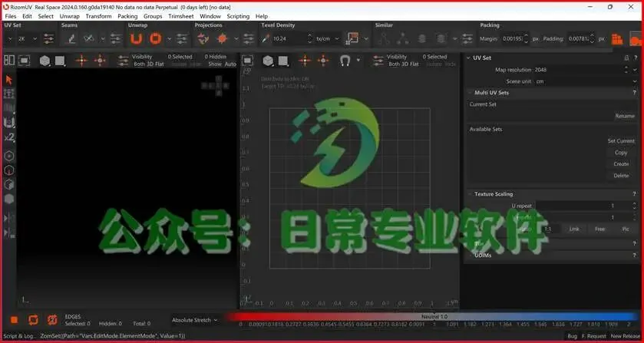This screenshot has height=343, width=644.
Task: Open the 2K resolution dropdown
Action: [x=27, y=39]
